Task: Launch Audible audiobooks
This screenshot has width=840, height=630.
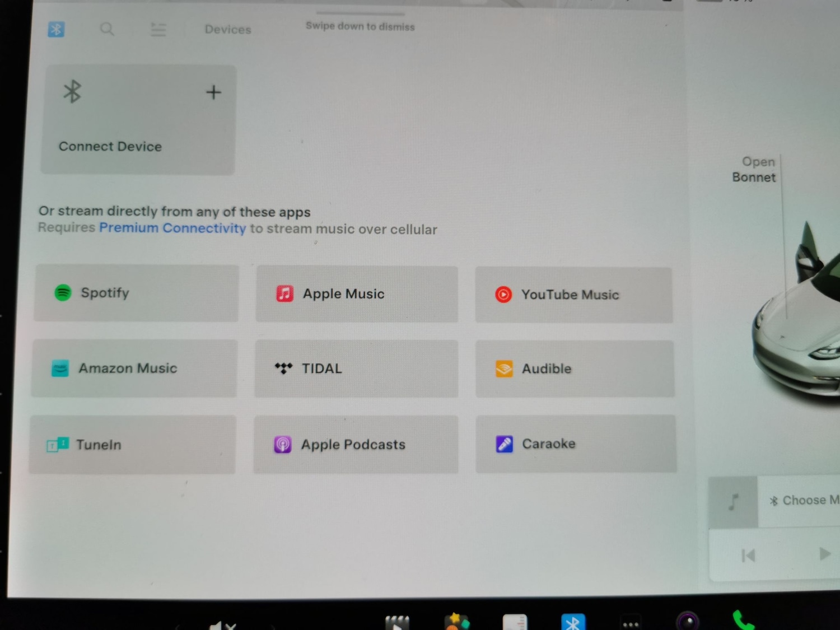Action: pyautogui.click(x=575, y=368)
